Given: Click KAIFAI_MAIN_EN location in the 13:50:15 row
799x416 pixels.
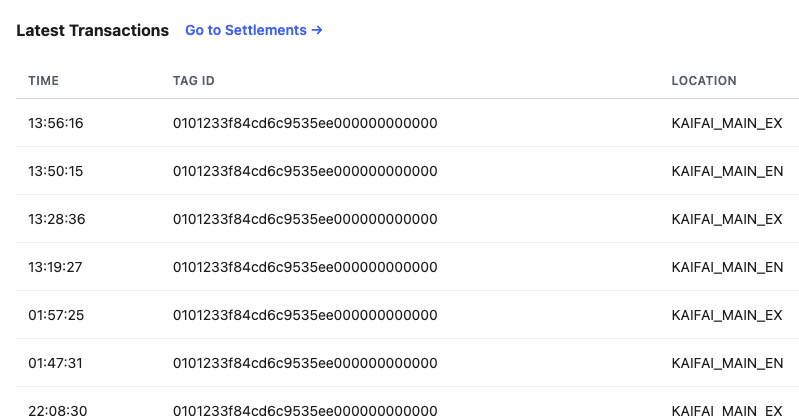Looking at the screenshot, I should pos(727,171).
